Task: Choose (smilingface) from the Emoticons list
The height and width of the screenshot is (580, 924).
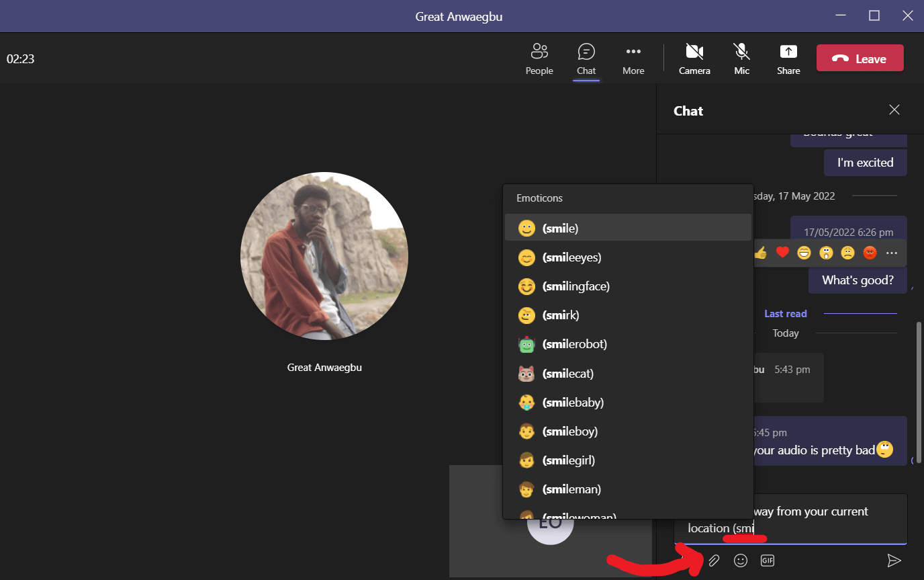Action: pyautogui.click(x=576, y=286)
